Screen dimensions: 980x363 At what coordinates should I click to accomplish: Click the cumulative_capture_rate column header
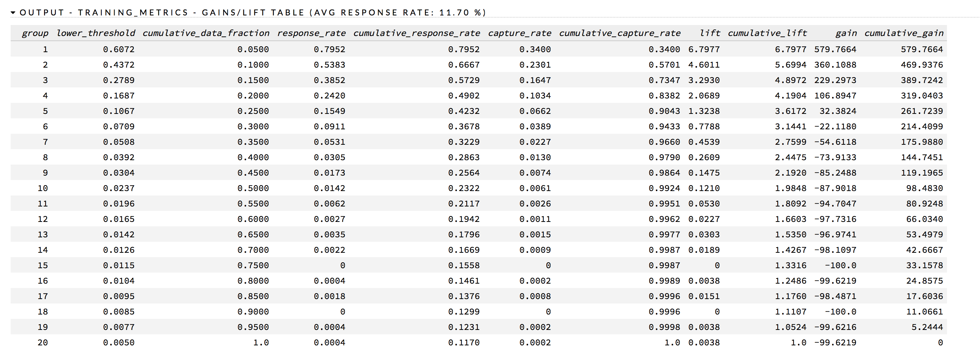coord(619,33)
